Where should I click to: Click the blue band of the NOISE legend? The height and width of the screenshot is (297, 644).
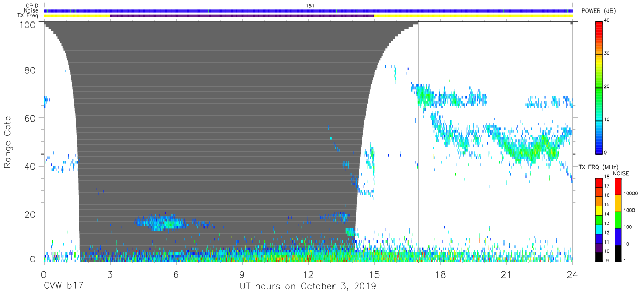[618, 237]
